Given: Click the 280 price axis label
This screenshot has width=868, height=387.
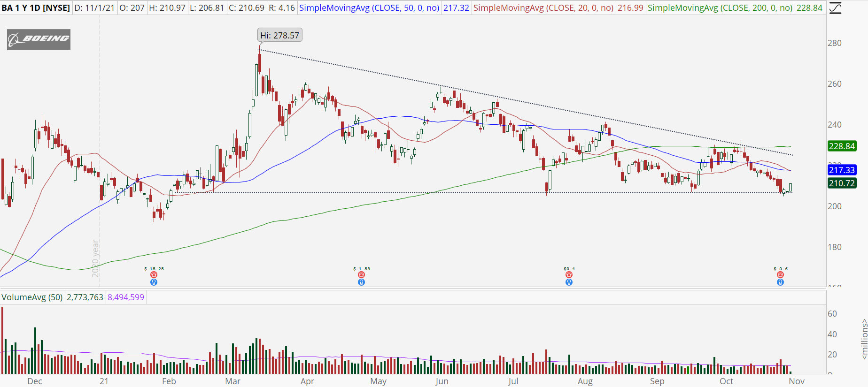Looking at the screenshot, I should [x=835, y=43].
